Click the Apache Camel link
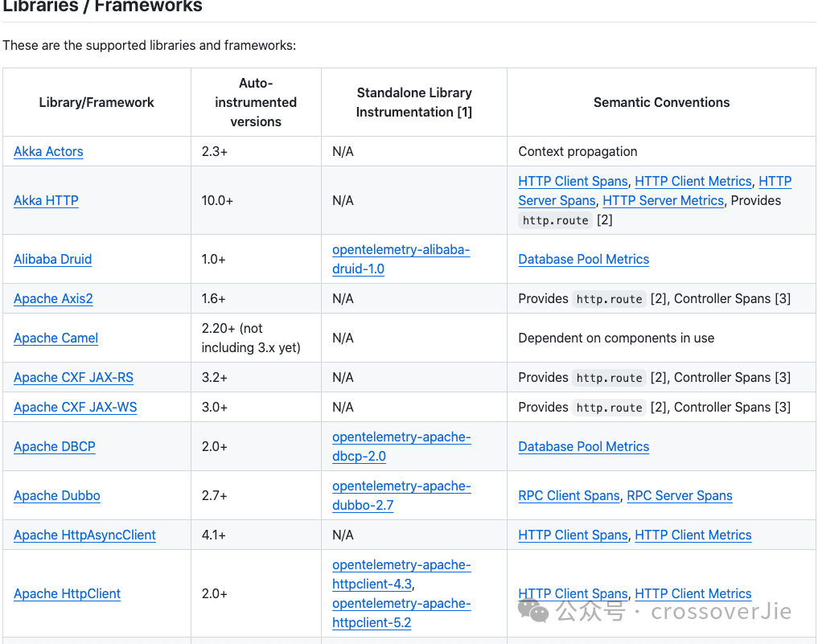818x644 pixels. [x=55, y=338]
